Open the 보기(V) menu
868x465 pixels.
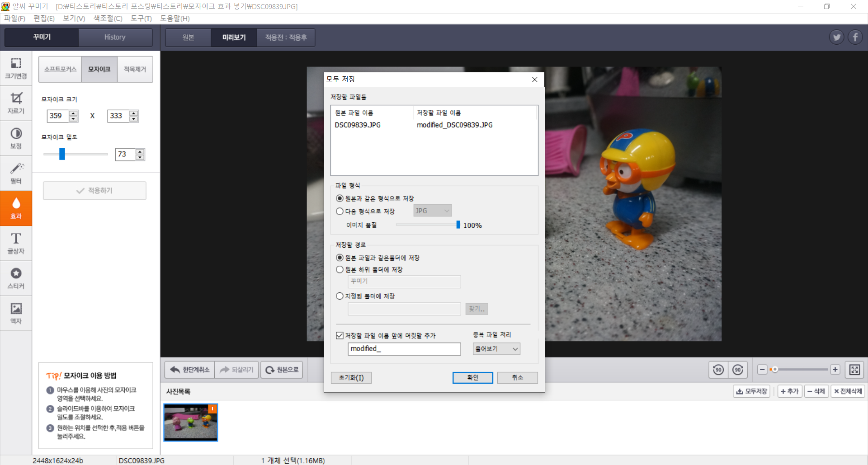(x=74, y=19)
